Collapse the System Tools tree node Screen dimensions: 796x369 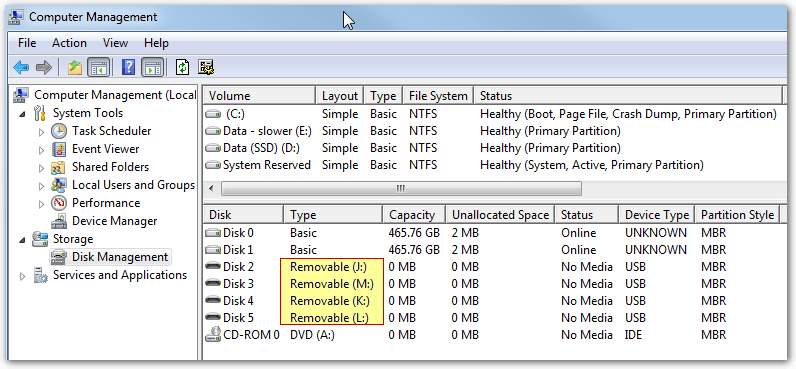[22, 114]
